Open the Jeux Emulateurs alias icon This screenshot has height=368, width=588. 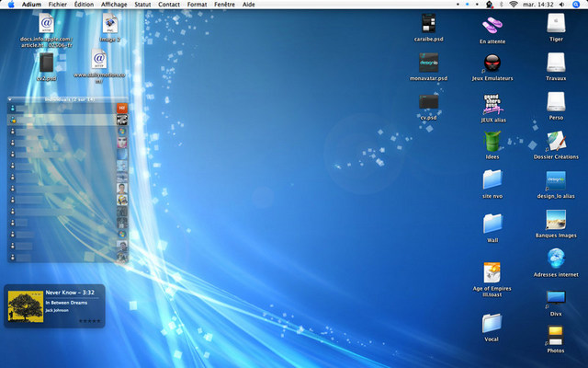[492, 63]
